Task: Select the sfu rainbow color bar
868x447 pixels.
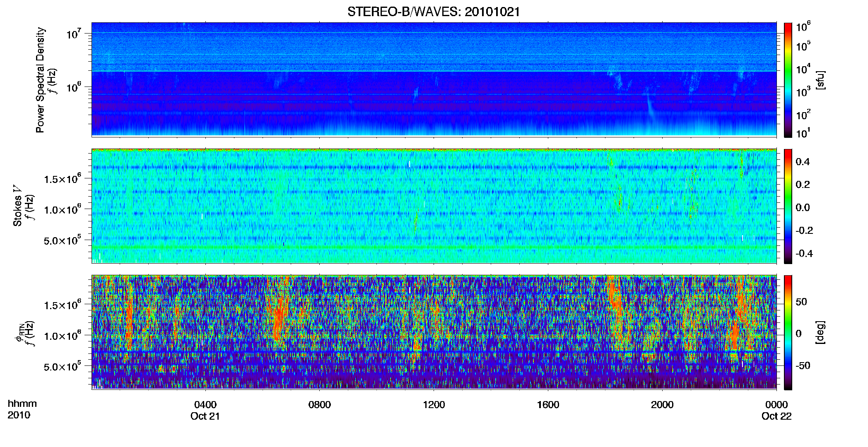Action: tap(788, 80)
